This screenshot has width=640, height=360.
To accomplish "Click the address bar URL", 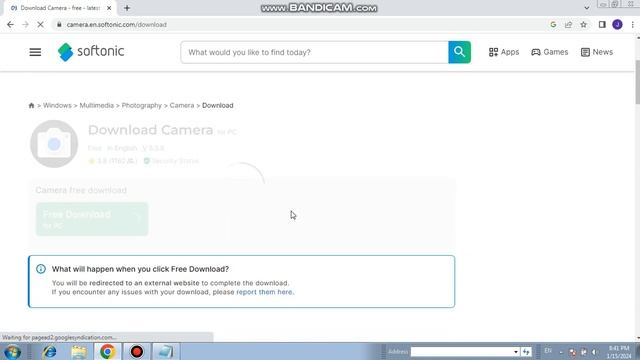I will click(116, 24).
